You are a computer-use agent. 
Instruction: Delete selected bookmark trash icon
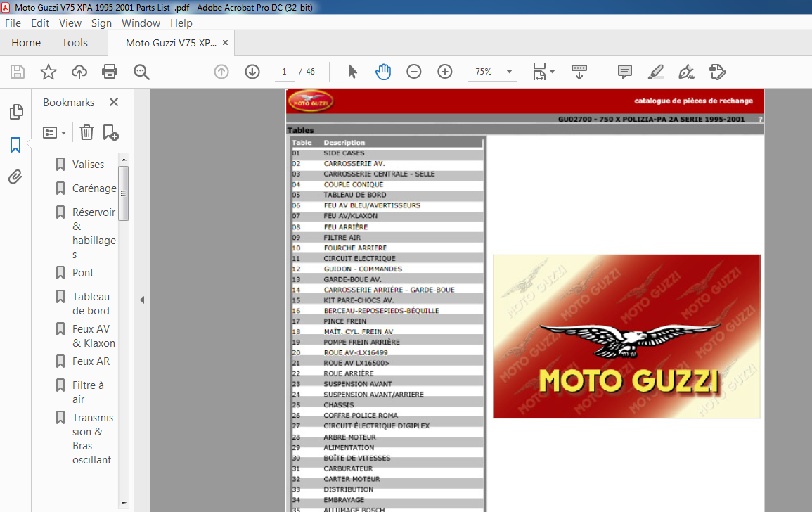tap(86, 133)
